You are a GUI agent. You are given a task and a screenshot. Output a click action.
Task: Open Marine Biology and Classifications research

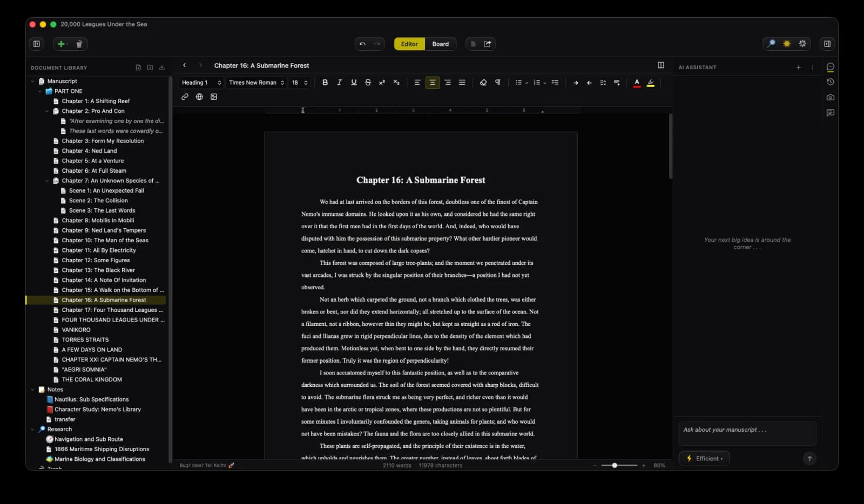[99, 459]
